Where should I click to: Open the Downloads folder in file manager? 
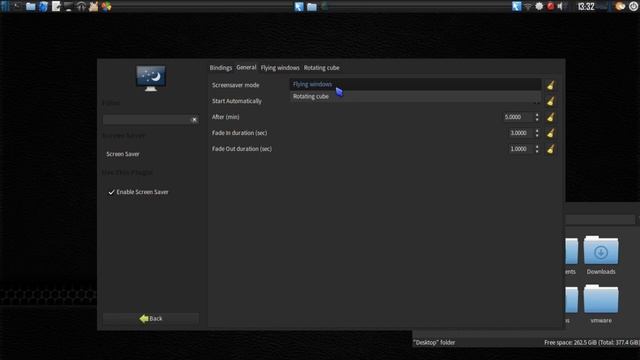(x=601, y=255)
